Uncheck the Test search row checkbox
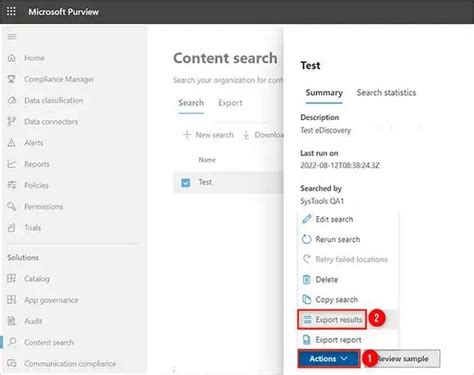 click(186, 182)
